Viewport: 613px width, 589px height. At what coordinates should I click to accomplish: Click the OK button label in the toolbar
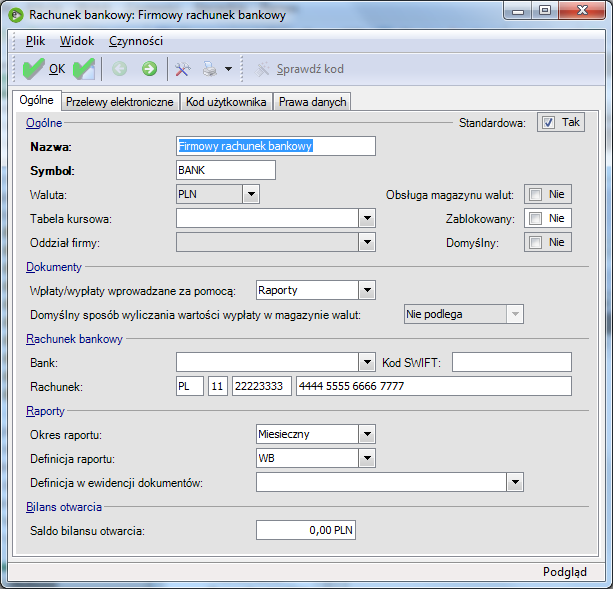57,69
